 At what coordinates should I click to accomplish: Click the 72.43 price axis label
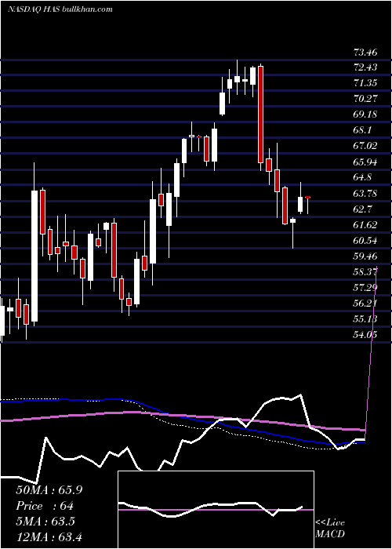(x=365, y=67)
